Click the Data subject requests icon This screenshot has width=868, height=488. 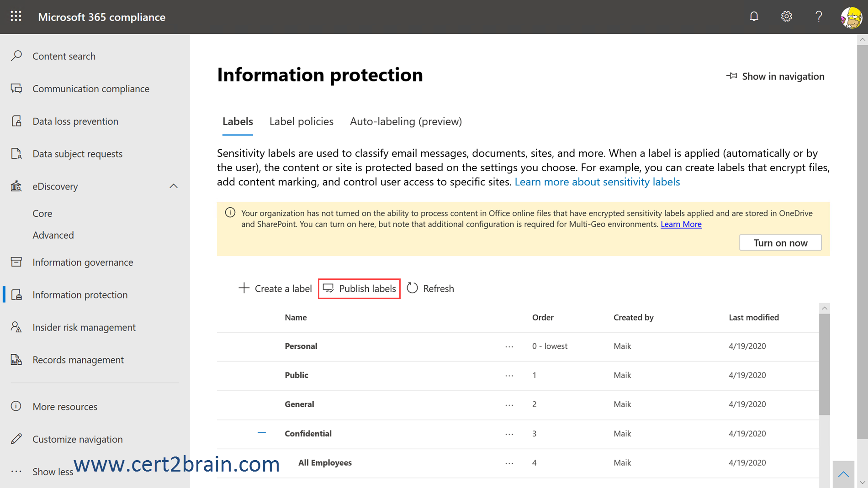[x=16, y=153]
